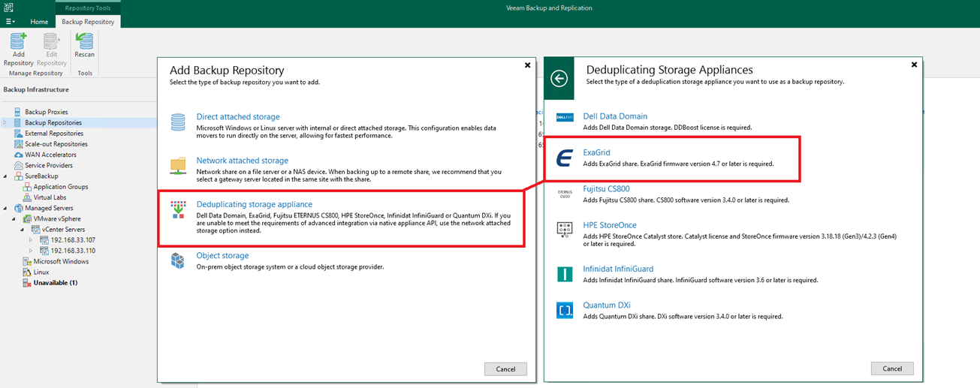Choose Network attached storage link

tap(243, 161)
